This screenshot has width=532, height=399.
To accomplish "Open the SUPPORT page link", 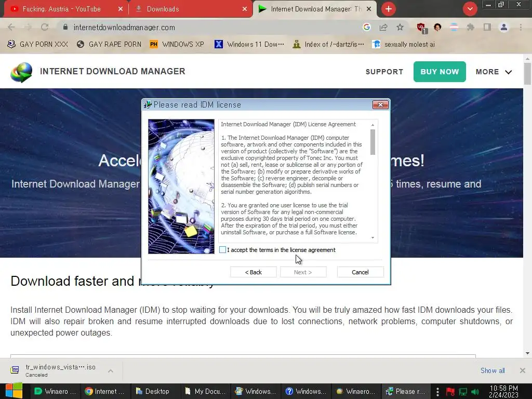I will [384, 72].
